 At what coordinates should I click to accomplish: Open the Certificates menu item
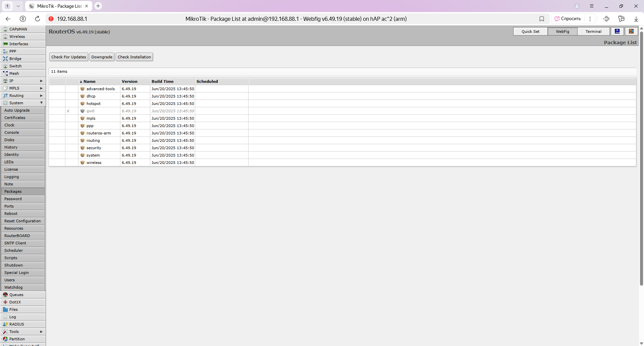coord(23,118)
